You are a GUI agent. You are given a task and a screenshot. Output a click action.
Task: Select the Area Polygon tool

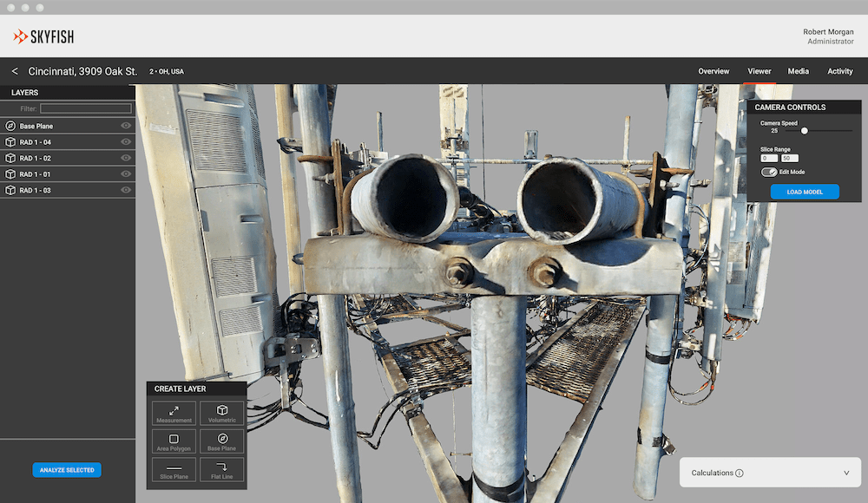pos(174,441)
